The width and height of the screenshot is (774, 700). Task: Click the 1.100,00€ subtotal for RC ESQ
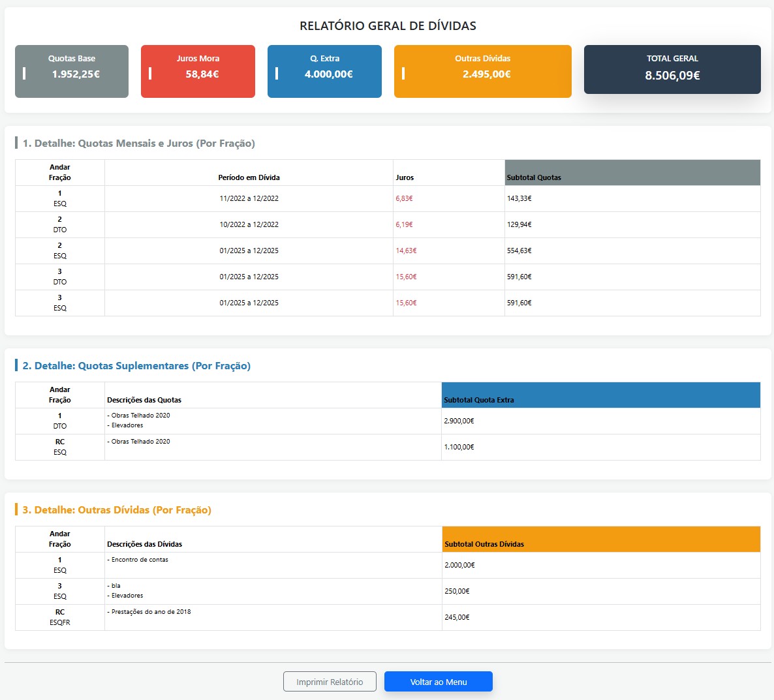[459, 447]
